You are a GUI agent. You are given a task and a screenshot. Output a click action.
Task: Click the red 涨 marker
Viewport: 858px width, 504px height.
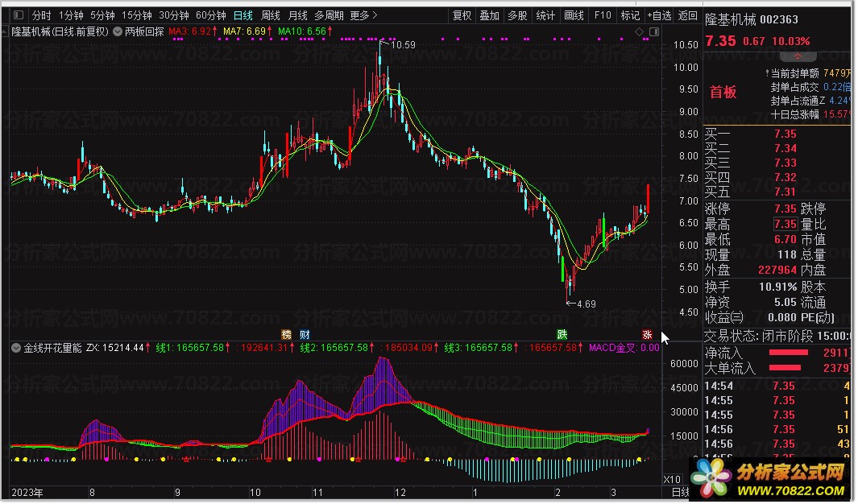click(x=648, y=335)
